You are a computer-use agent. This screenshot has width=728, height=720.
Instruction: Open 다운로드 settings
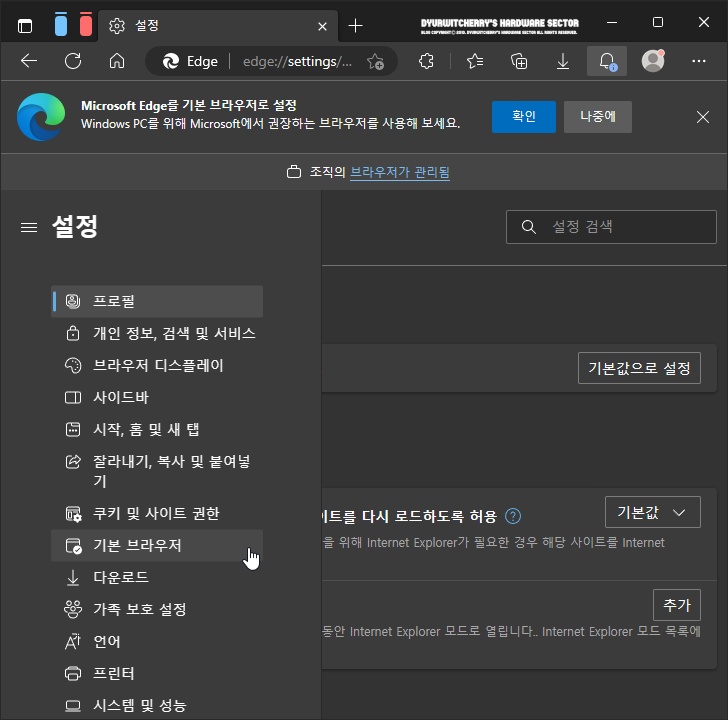[157, 577]
